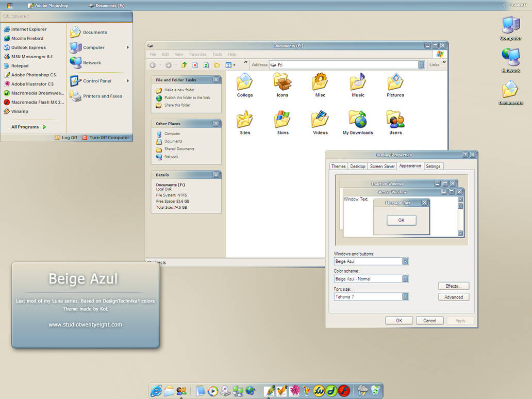532x399 pixels.
Task: Switch to the Themes tab
Action: click(x=338, y=166)
